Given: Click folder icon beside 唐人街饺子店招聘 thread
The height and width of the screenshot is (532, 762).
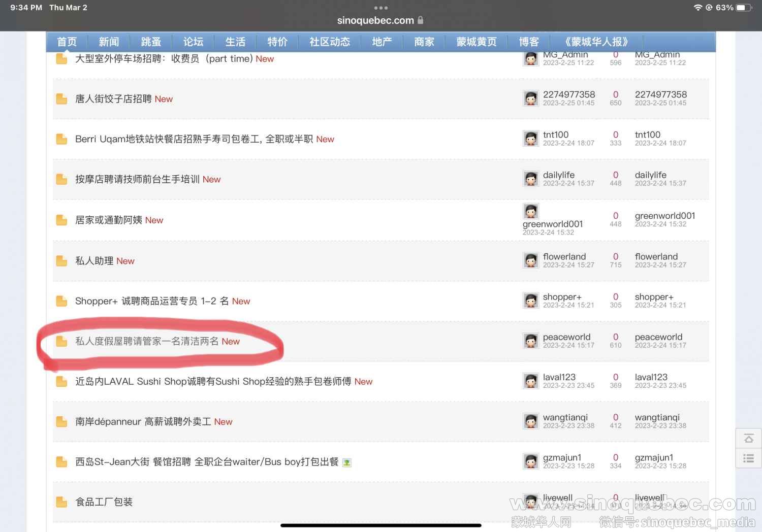Looking at the screenshot, I should [x=61, y=99].
